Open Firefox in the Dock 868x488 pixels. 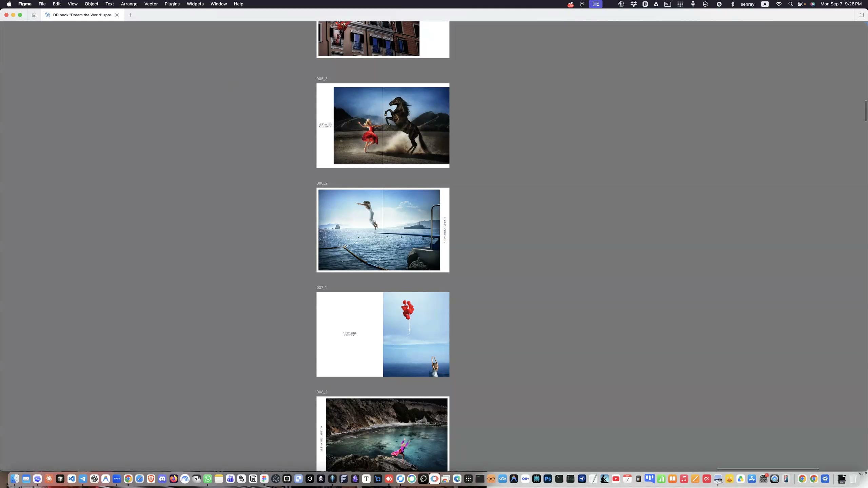174,479
